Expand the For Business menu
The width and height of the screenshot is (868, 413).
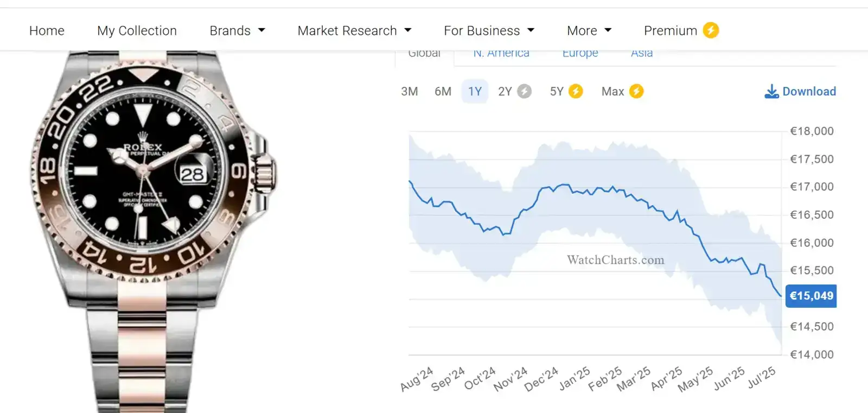point(489,31)
